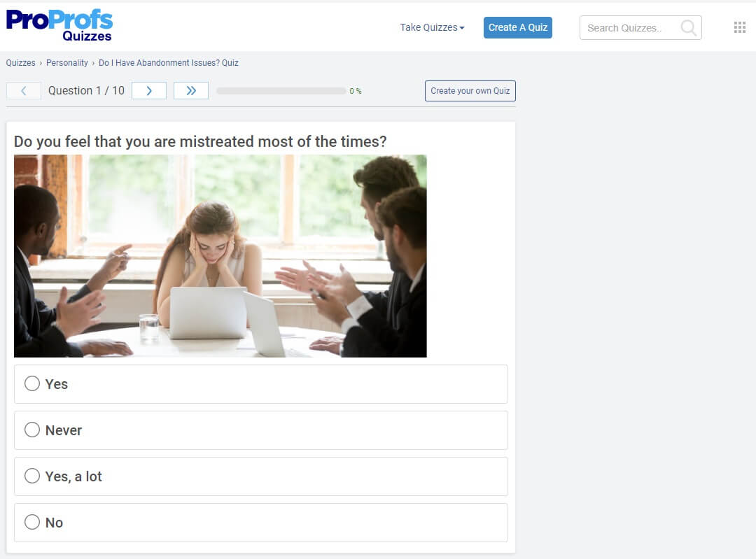This screenshot has height=559, width=756.
Task: Click the previous question arrow
Action: (23, 90)
